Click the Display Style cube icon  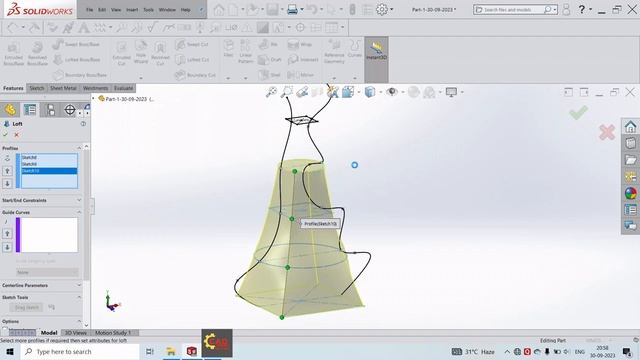click(370, 92)
